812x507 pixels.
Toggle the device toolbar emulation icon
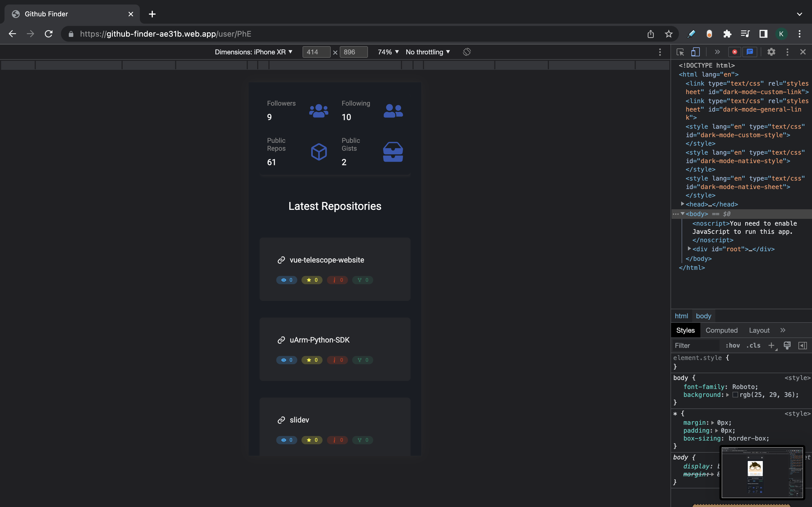696,52
